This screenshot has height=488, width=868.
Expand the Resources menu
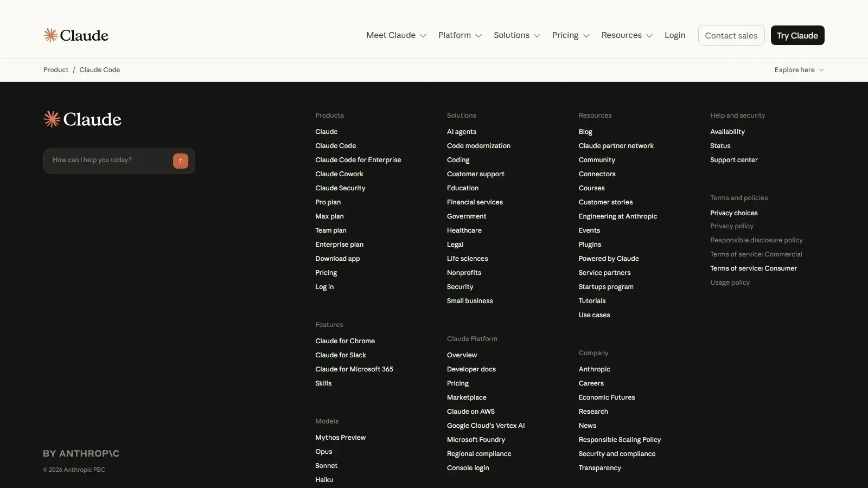(x=627, y=35)
